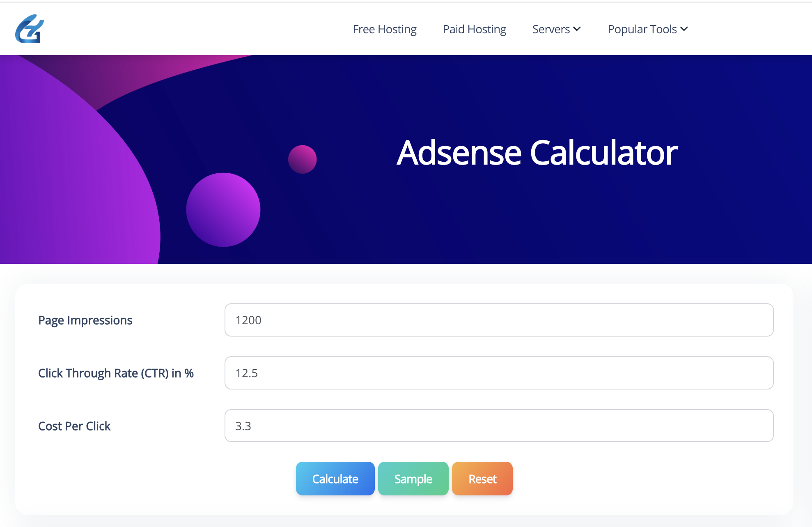Click the chevron arrow beside Servers
The image size is (812, 527).
(577, 29)
